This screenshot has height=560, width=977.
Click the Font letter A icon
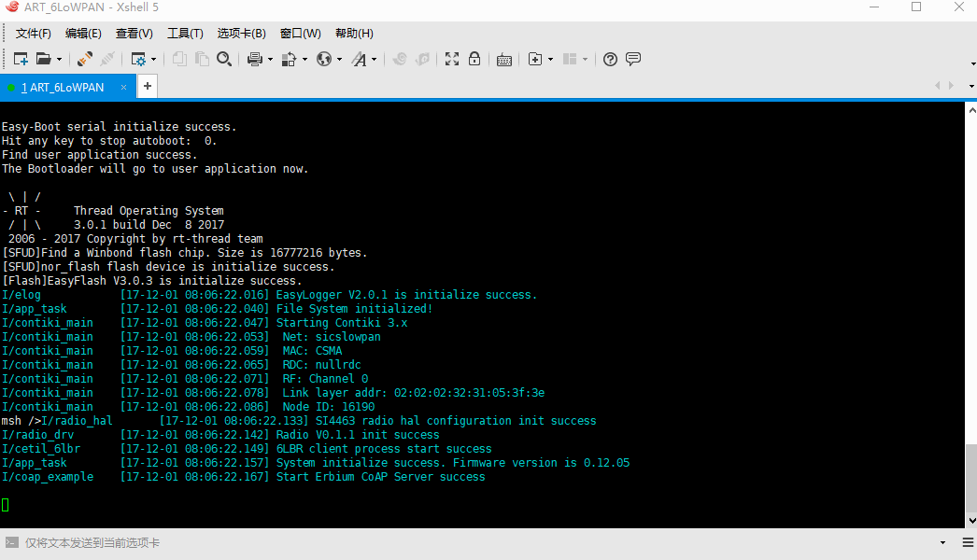point(359,59)
